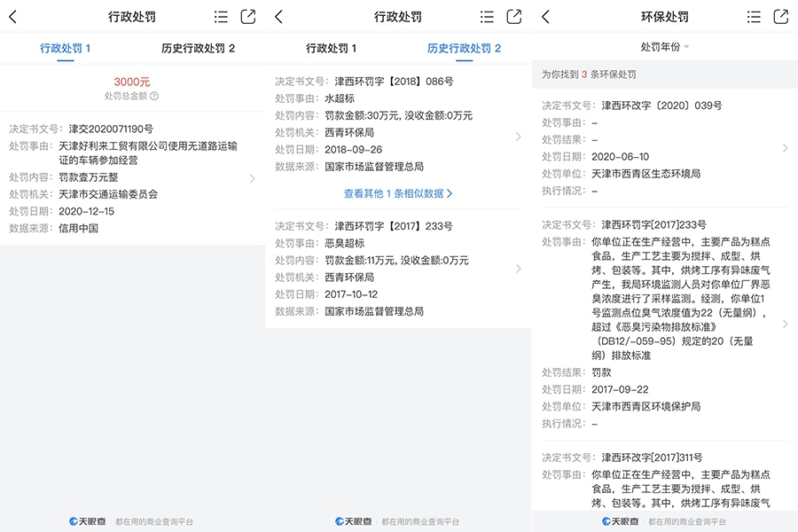Tap 为你找到 3 条环保处罚 result count
Image resolution: width=798 pixels, height=532 pixels.
589,74
